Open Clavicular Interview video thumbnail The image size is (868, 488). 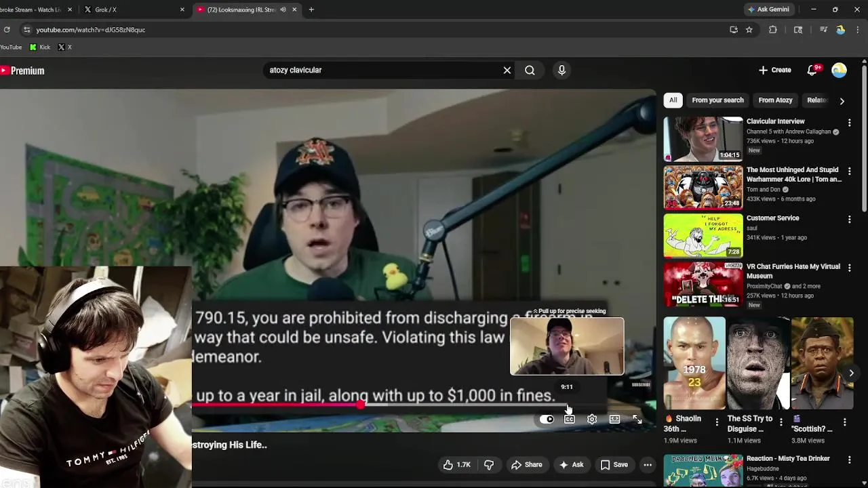click(703, 139)
